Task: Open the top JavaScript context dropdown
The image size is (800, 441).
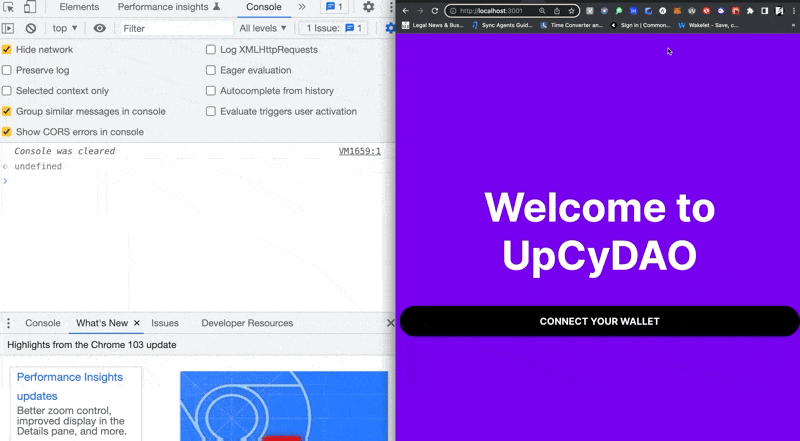Action: click(x=65, y=28)
